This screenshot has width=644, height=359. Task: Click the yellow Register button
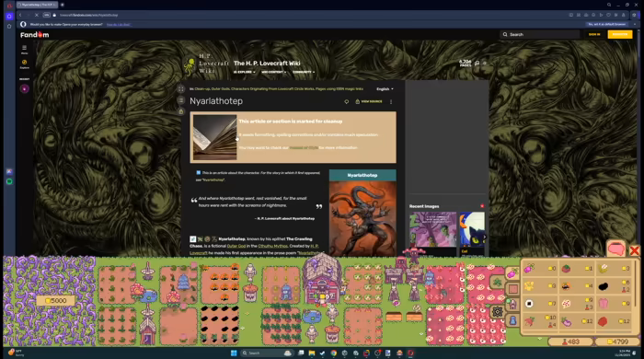[x=620, y=34]
